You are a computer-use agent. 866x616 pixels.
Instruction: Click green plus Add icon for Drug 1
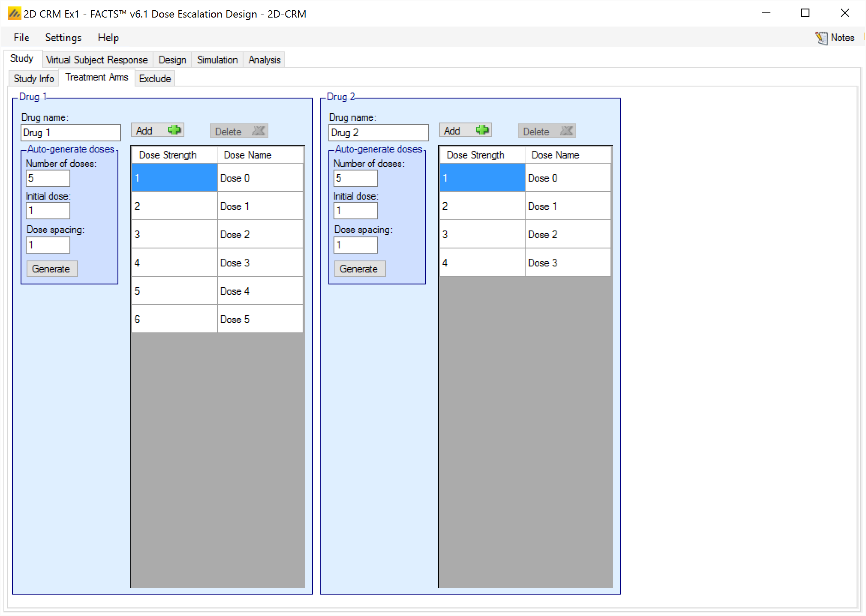click(x=174, y=130)
